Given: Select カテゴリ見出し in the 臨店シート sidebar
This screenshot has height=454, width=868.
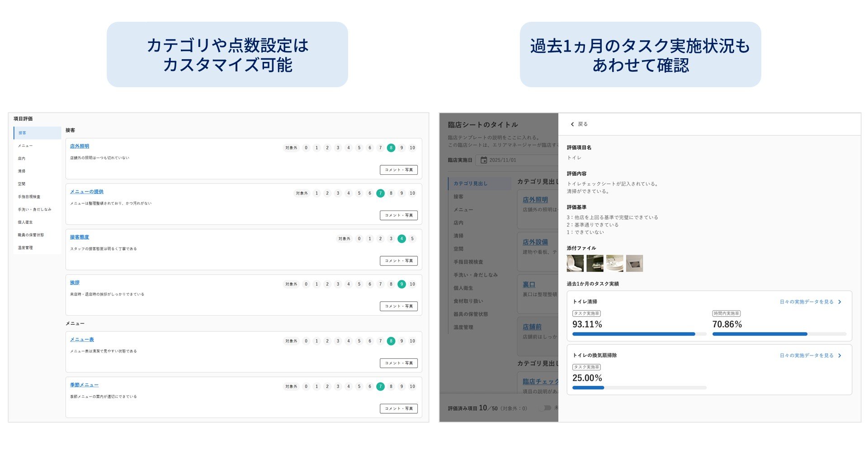Looking at the screenshot, I should [x=470, y=183].
